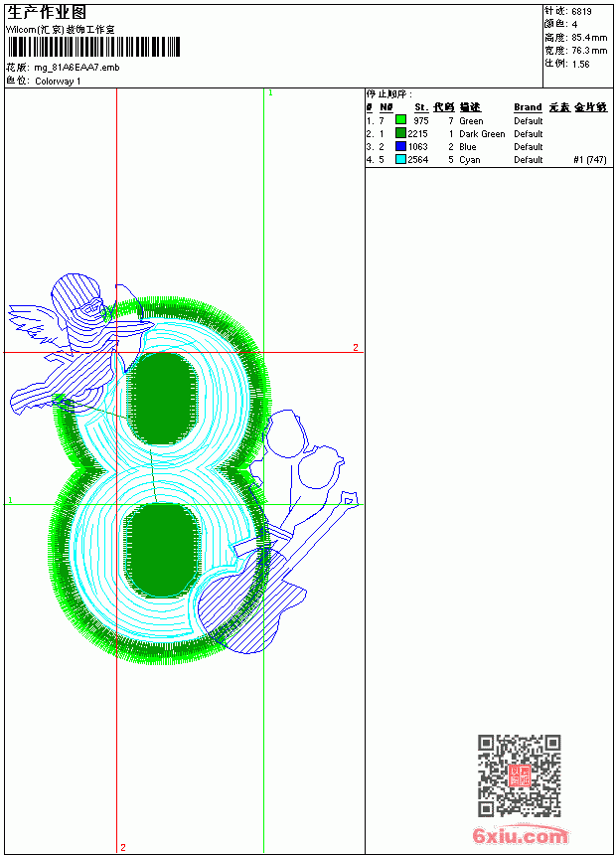Click the Green color swatch in stop sequence
This screenshot has width=616, height=855.
click(400, 120)
